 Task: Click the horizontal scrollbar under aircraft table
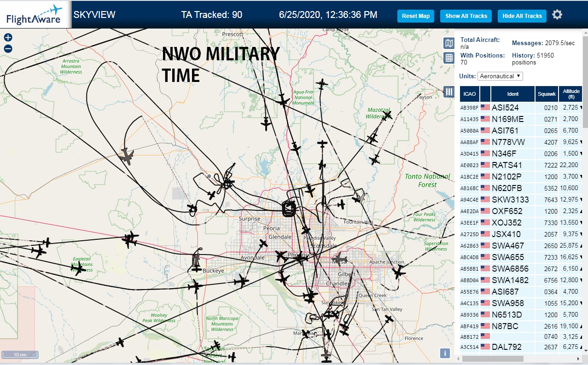coord(493,359)
